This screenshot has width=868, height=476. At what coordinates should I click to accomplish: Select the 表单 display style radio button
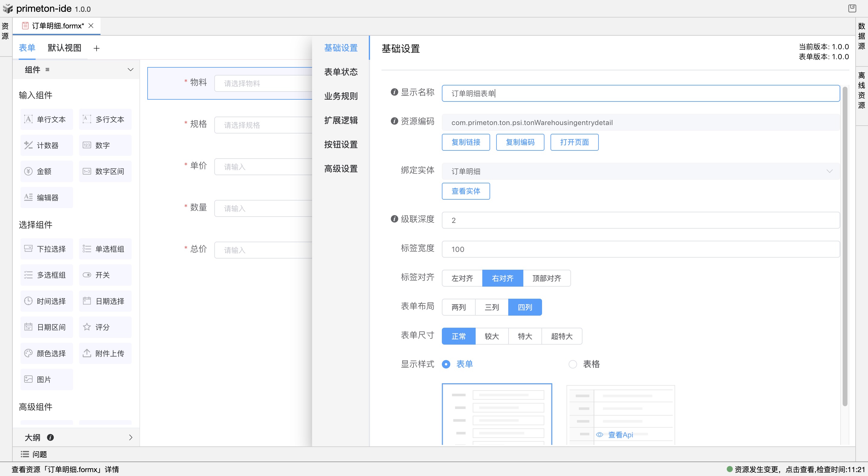point(446,364)
